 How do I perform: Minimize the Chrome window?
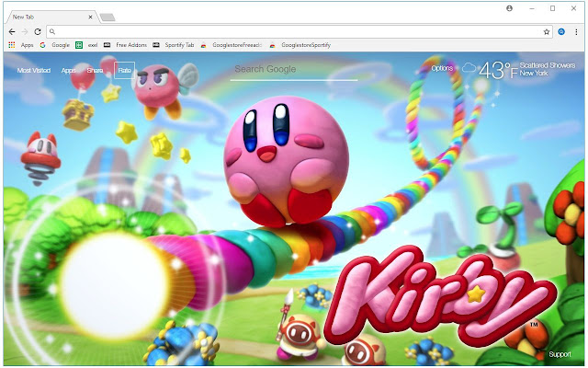click(532, 8)
